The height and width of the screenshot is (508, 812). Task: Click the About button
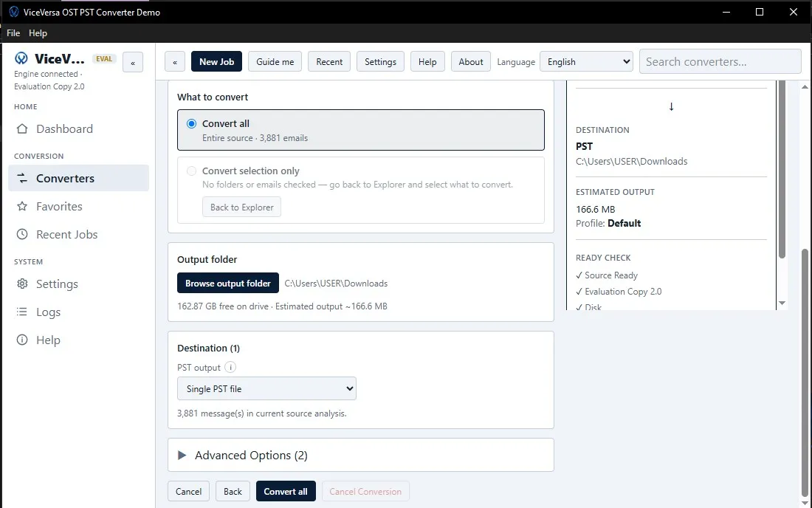pyautogui.click(x=471, y=61)
